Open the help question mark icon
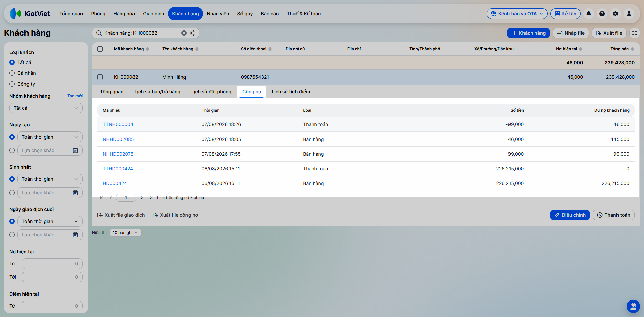644x317 pixels. pyautogui.click(x=602, y=14)
